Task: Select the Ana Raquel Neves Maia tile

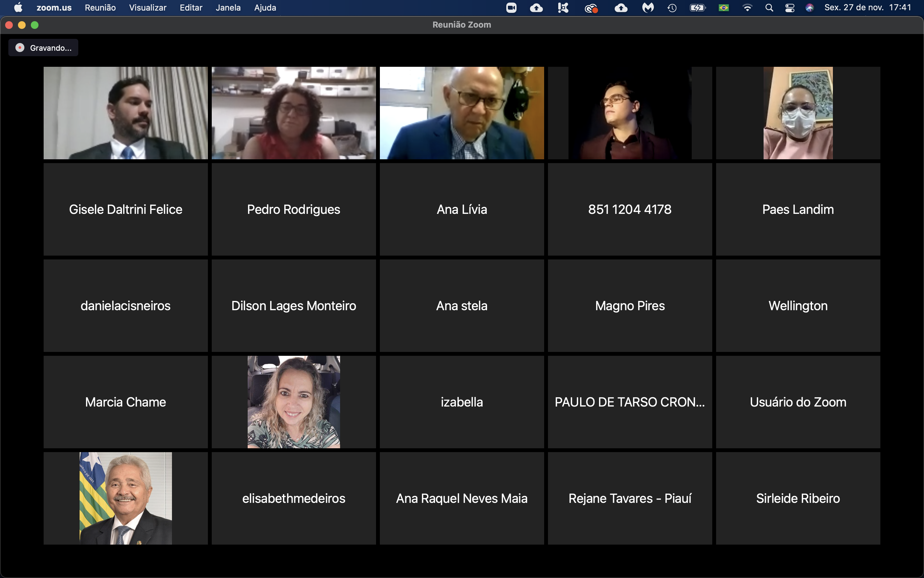Action: coord(462,498)
